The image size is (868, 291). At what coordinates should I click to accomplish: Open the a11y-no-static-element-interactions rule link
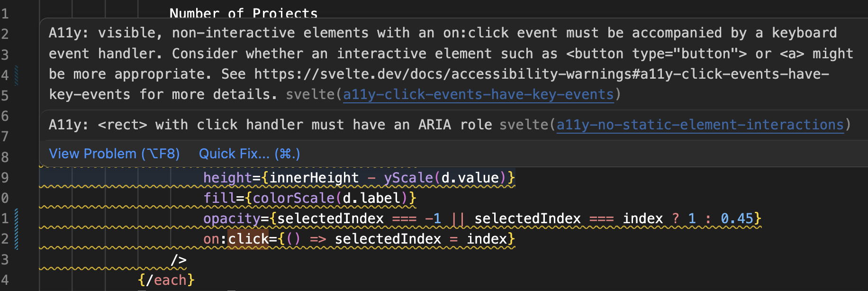[x=700, y=125]
